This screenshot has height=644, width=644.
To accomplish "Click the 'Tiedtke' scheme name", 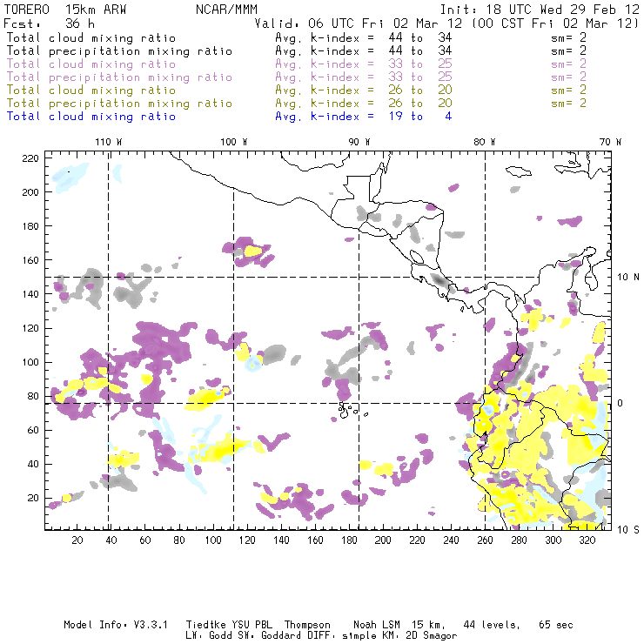I will (206, 625).
